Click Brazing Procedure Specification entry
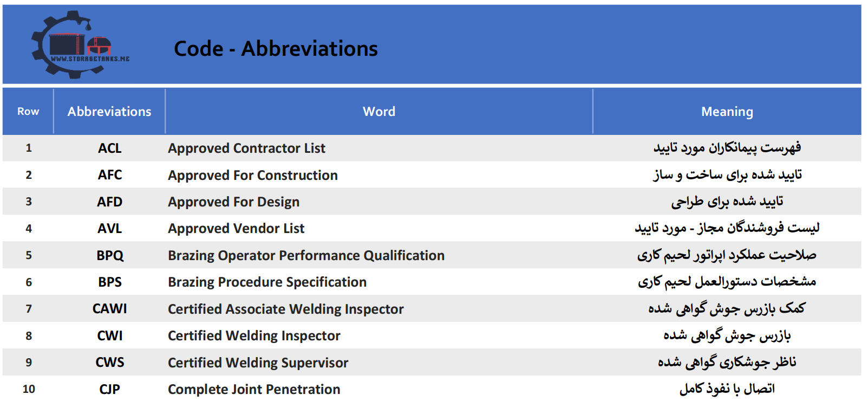Screen dimensions: 868x401 click(x=267, y=282)
